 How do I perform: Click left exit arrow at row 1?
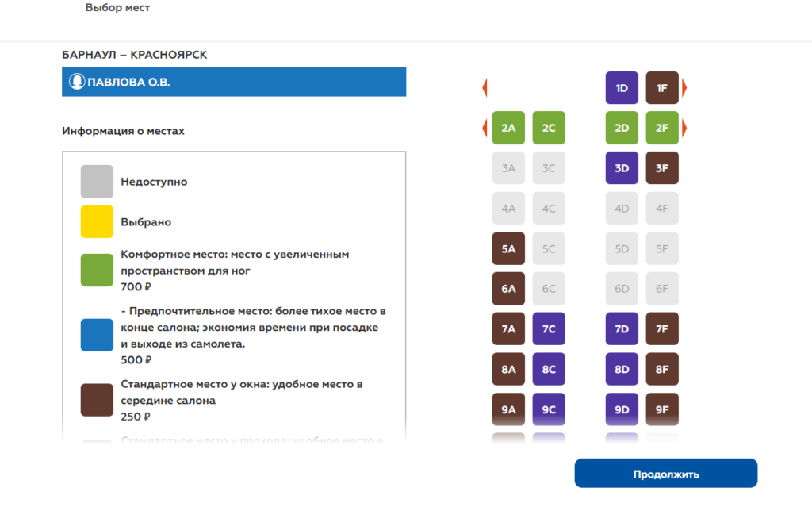click(x=485, y=87)
